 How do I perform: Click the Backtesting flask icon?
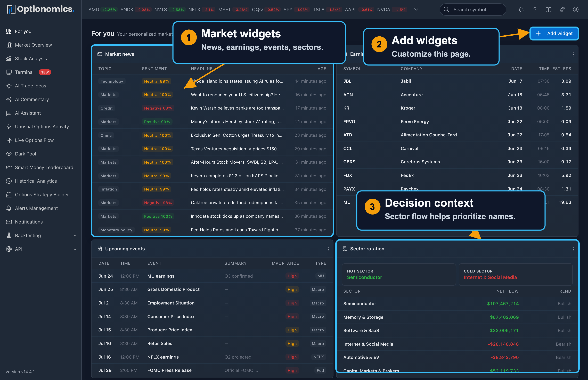9,235
